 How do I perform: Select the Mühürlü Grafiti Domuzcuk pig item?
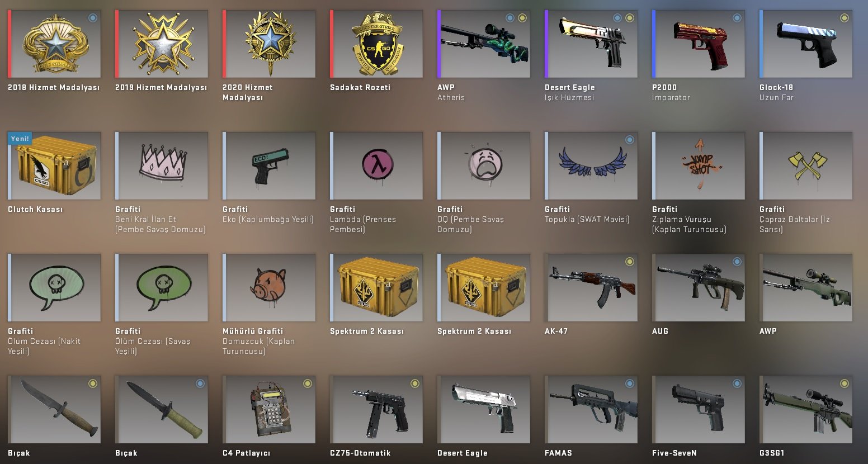[269, 287]
